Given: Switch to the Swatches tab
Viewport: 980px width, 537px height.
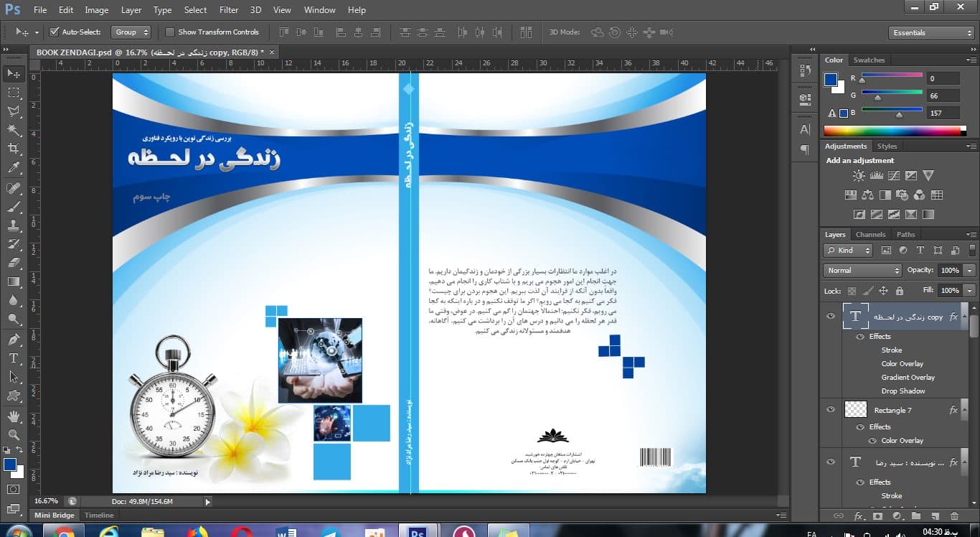Looking at the screenshot, I should [869, 60].
